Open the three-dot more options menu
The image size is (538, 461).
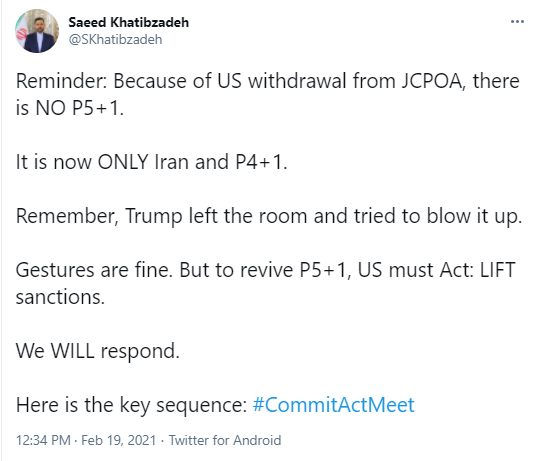point(517,22)
